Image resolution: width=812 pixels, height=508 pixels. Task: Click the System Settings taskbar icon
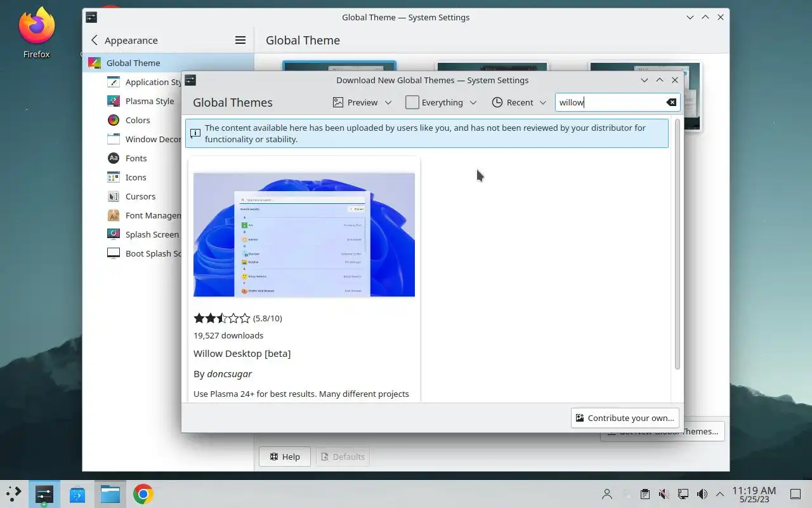(44, 494)
